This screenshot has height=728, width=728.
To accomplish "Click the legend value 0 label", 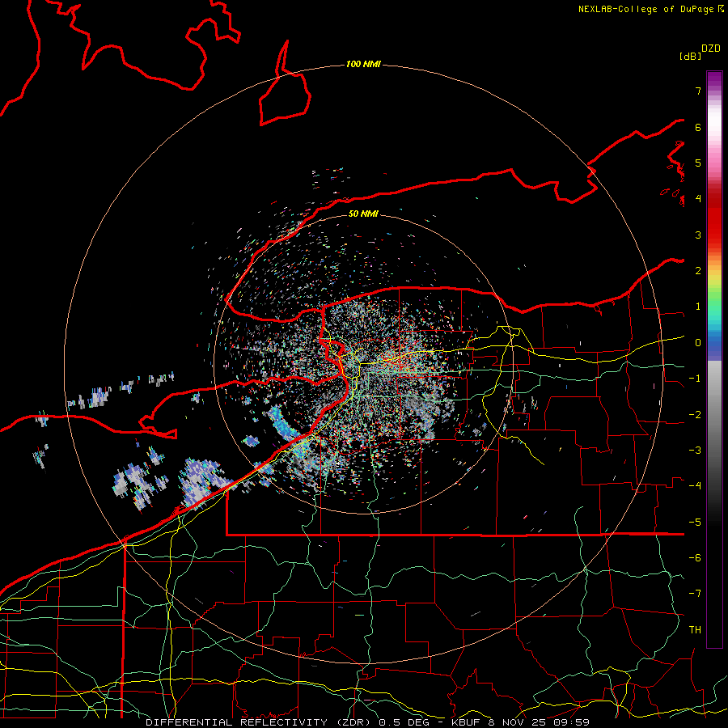I will pyautogui.click(x=698, y=343).
